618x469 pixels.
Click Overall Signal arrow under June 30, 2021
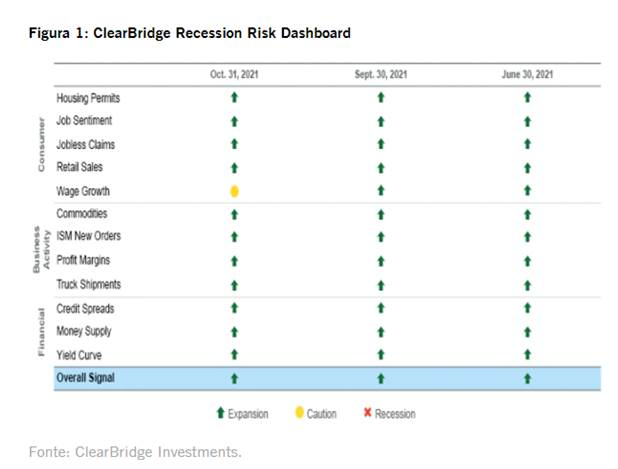(527, 379)
